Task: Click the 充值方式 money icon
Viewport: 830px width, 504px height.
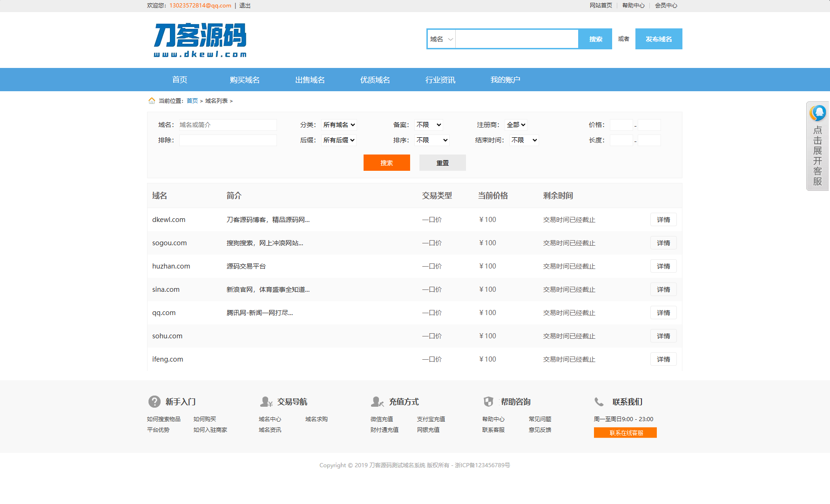Action: [377, 401]
